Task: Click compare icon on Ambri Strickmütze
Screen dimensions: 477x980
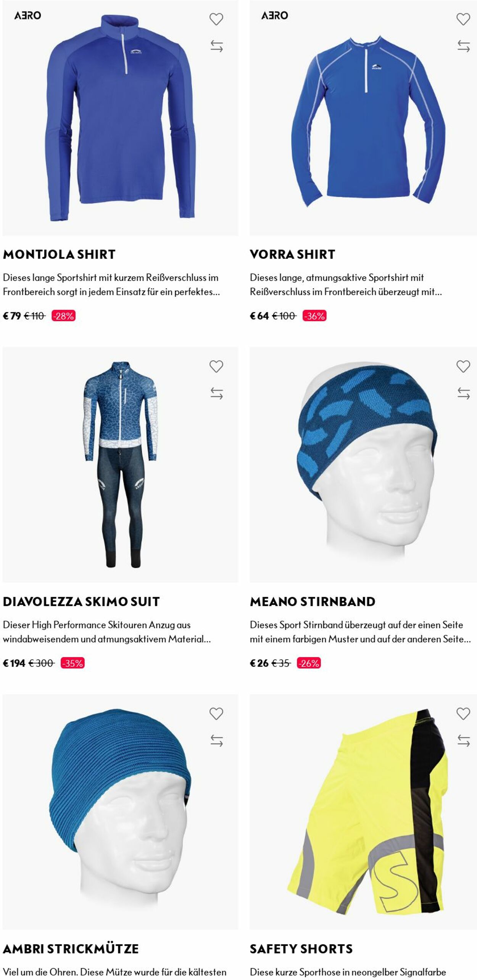Action: (x=216, y=741)
